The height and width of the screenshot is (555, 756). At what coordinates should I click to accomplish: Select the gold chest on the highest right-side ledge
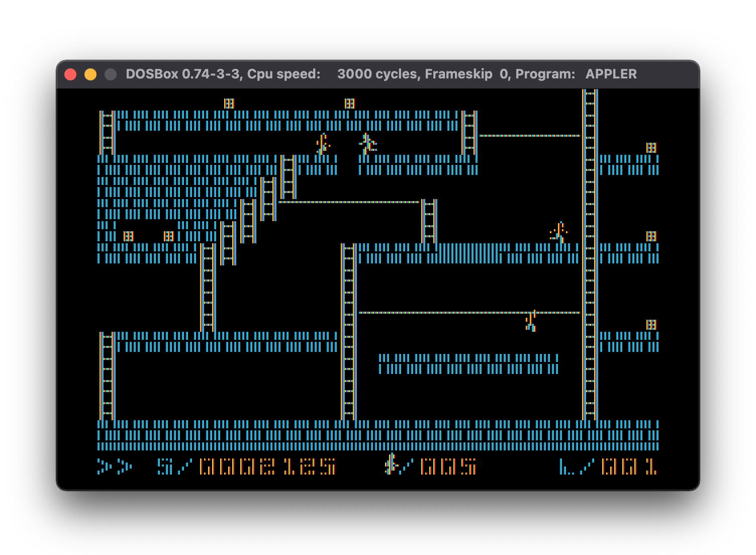651,147
